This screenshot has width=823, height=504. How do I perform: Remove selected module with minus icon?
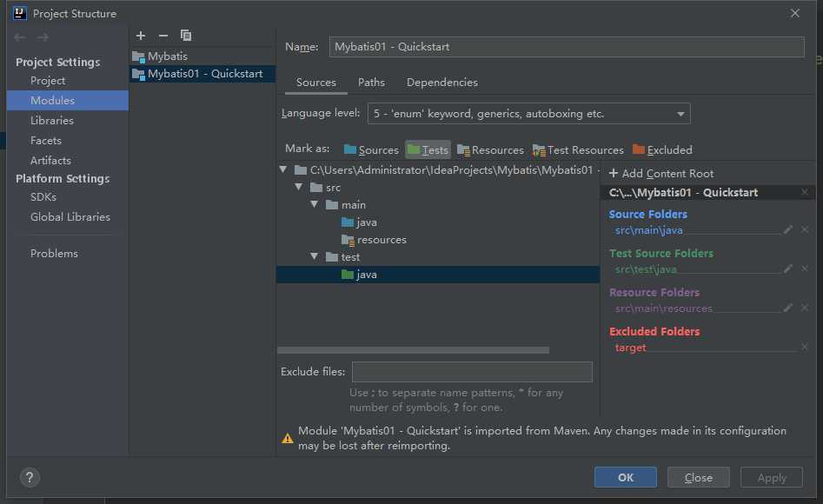[x=163, y=36]
